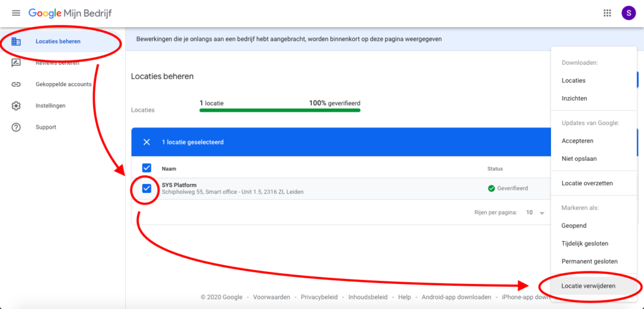The width and height of the screenshot is (644, 309).
Task: Click the Reviews beheren sidebar icon
Action: [x=16, y=63]
